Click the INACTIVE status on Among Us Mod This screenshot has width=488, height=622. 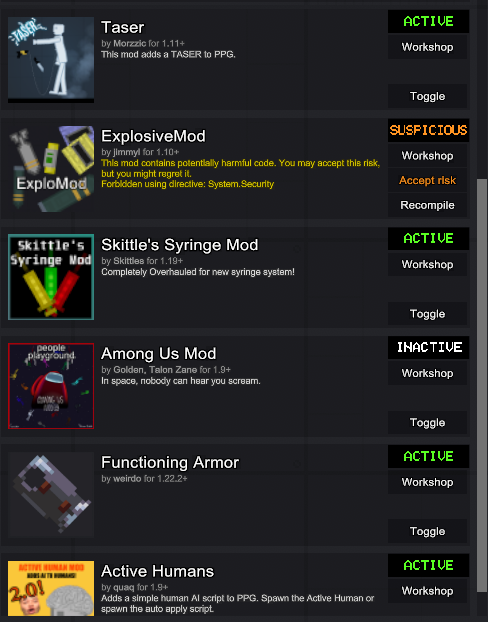(x=428, y=347)
